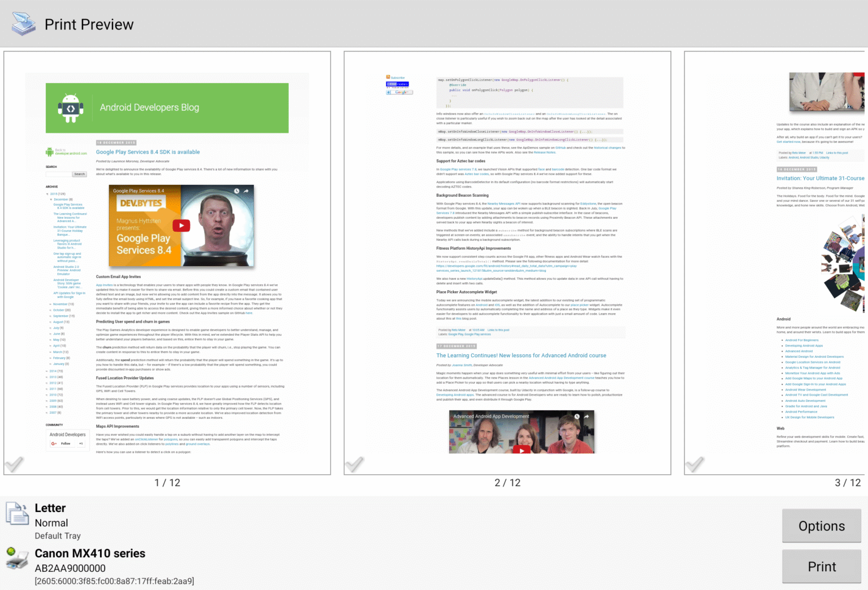The height and width of the screenshot is (590, 868).
Task: Click The Learning Continues! post title link
Action: [520, 355]
